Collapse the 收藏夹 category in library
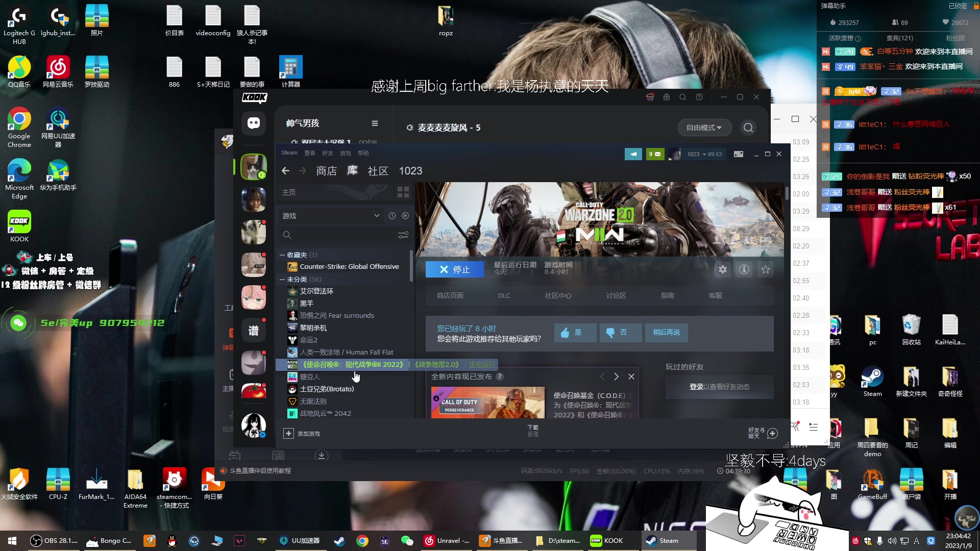 282,255
